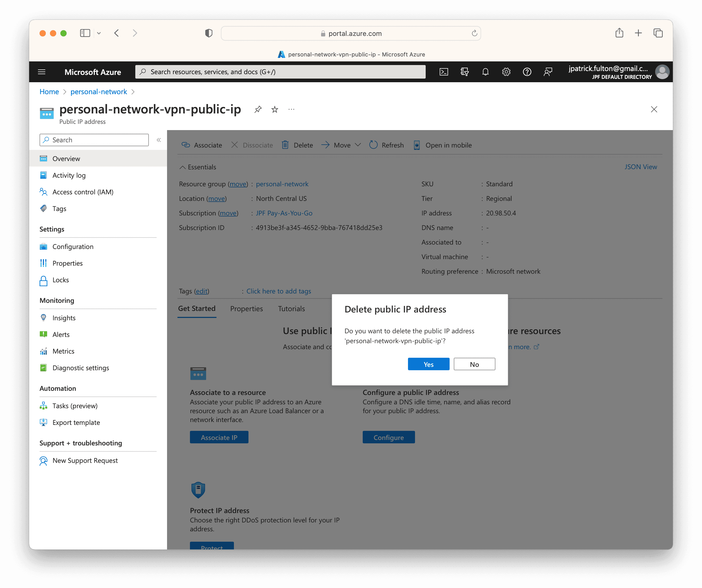Viewport: 702px width, 588px height.
Task: Go to Home breadcrumb
Action: [x=49, y=92]
